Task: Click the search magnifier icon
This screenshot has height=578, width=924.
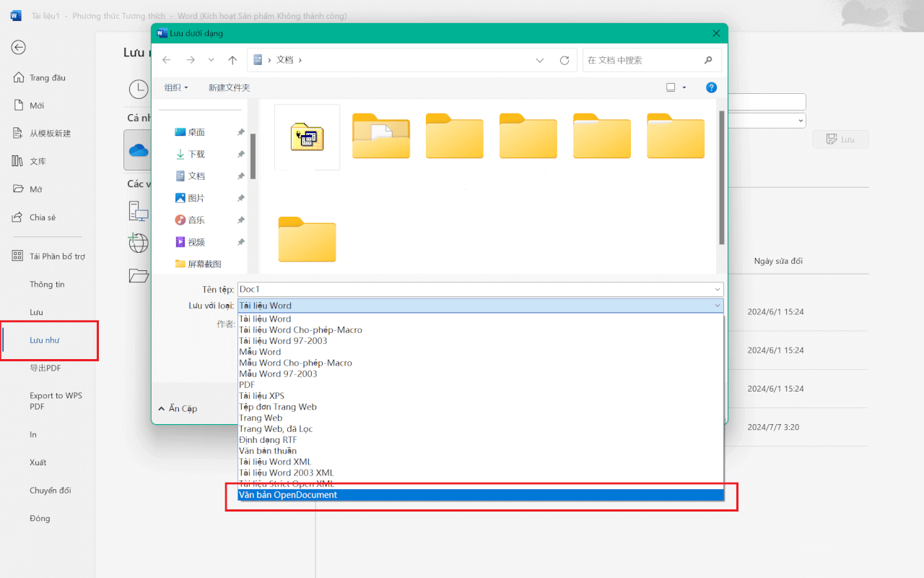Action: coord(709,60)
